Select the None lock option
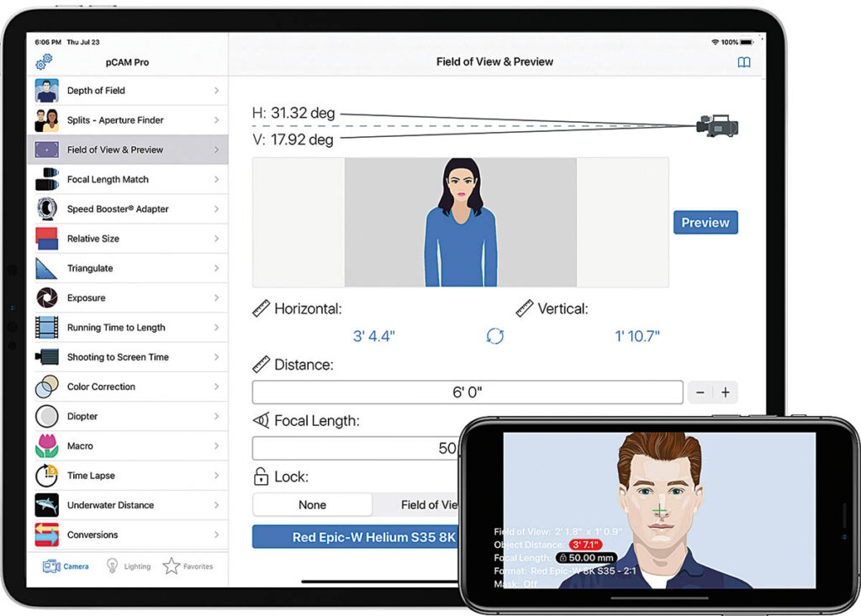Viewport: 861px width, 616px height. pos(312,505)
